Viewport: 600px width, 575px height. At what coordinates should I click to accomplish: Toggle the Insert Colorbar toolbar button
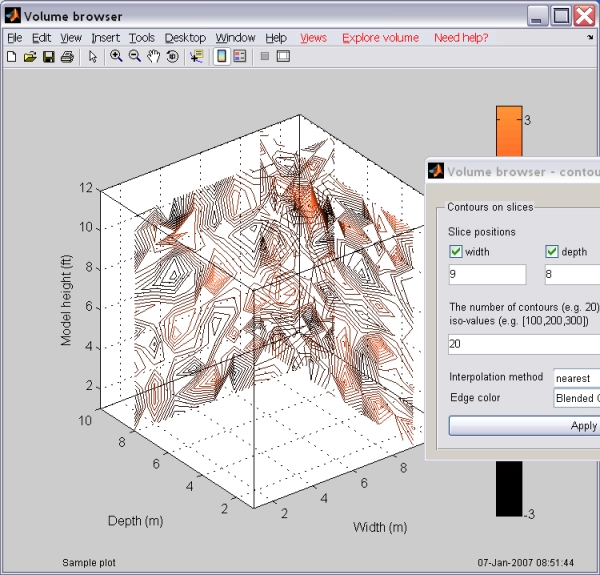click(x=222, y=56)
